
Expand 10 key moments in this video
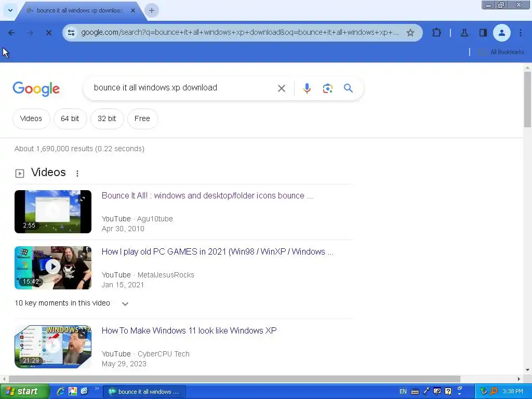coord(125,303)
